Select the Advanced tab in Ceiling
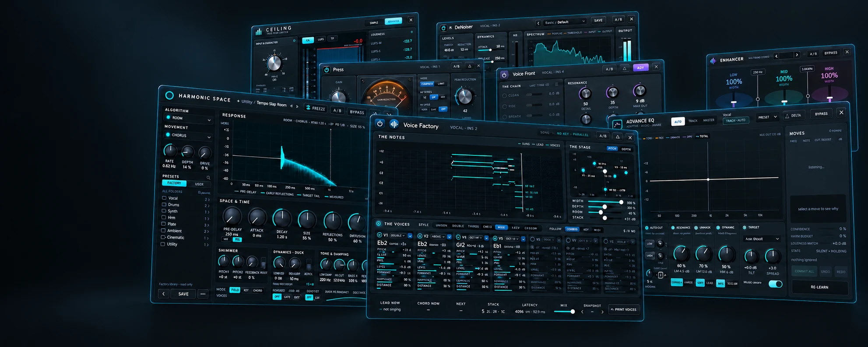This screenshot has width=868, height=347. 393,21
